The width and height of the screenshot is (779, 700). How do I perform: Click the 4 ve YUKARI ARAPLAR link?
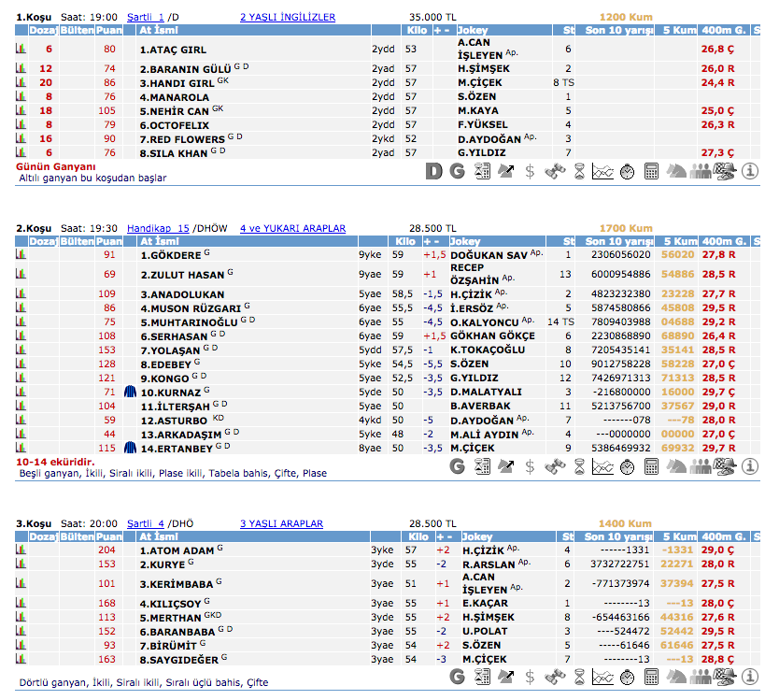click(x=292, y=228)
